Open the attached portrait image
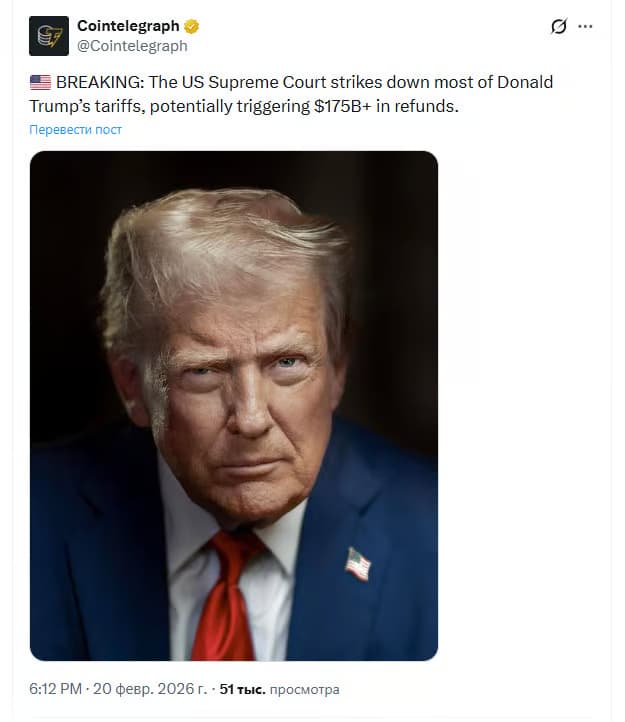This screenshot has height=722, width=625. (234, 406)
